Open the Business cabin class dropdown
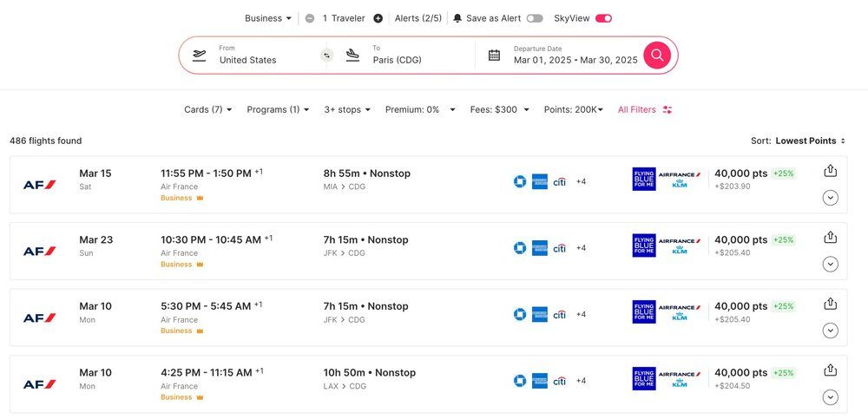 click(268, 18)
